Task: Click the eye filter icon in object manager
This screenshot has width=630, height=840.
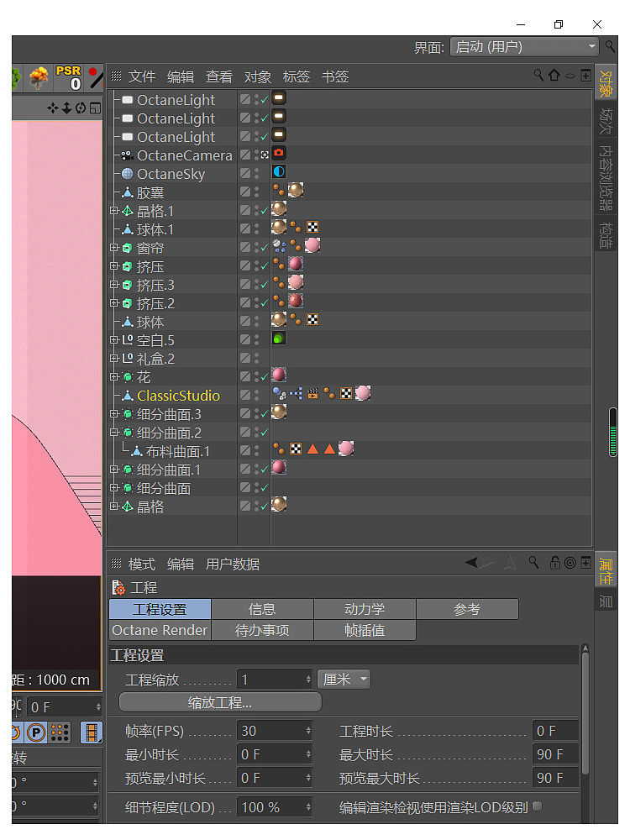Action: (570, 76)
